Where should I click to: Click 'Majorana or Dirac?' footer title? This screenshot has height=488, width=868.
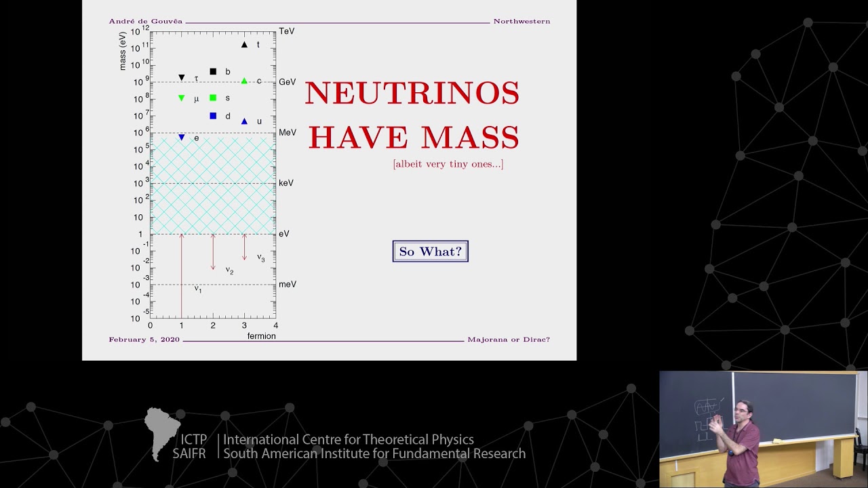point(509,340)
